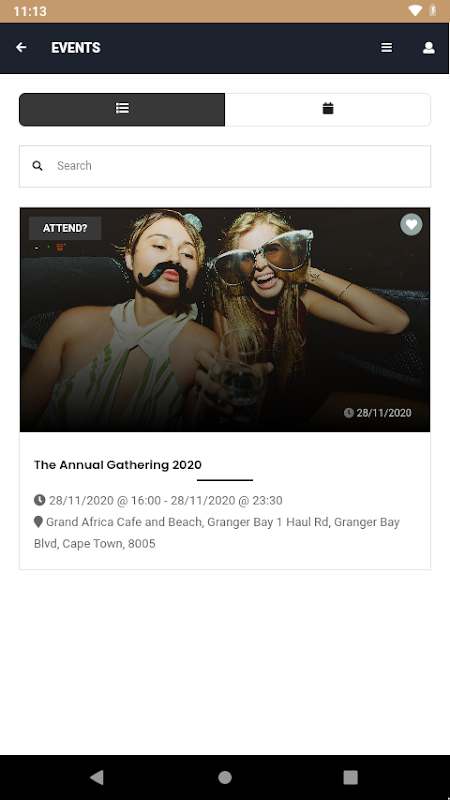This screenshot has width=450, height=800.
Task: Tap the Android back navigation button
Action: tap(96, 777)
